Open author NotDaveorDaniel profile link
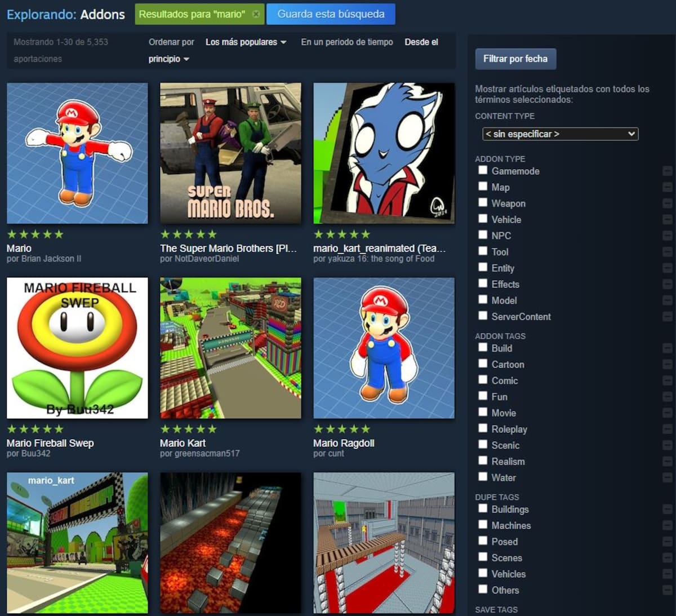676x616 pixels. [207, 259]
